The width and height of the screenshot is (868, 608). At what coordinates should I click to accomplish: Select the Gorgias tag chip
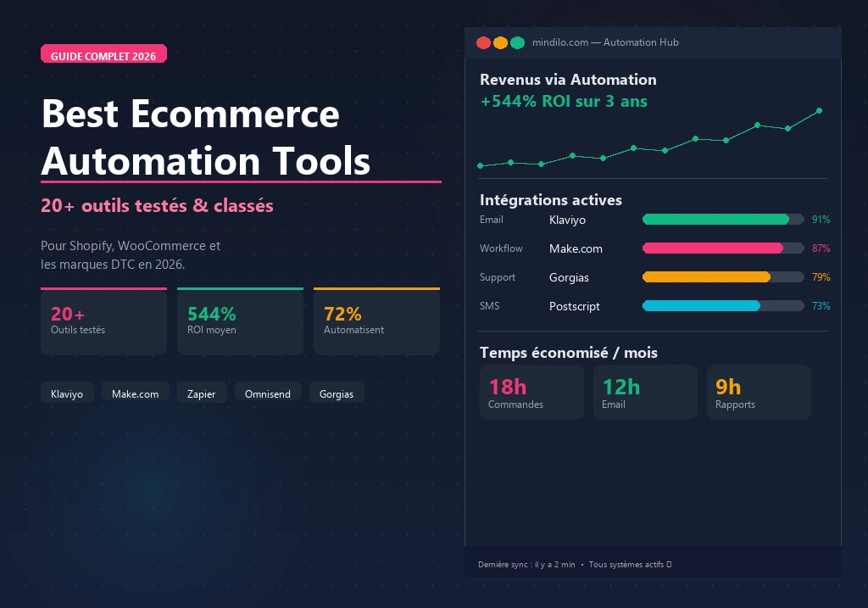point(337,393)
